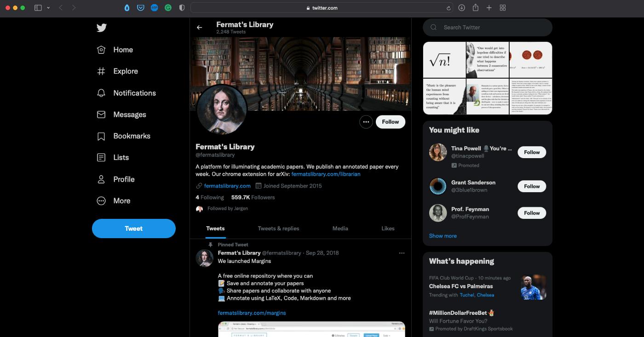
Task: Open Safari tab overview grid icon
Action: coord(503,8)
